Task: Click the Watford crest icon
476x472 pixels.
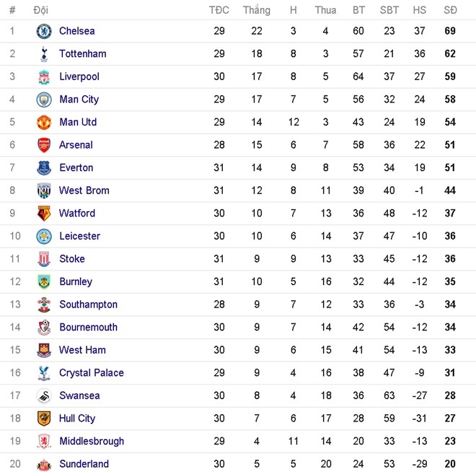Action: point(44,214)
